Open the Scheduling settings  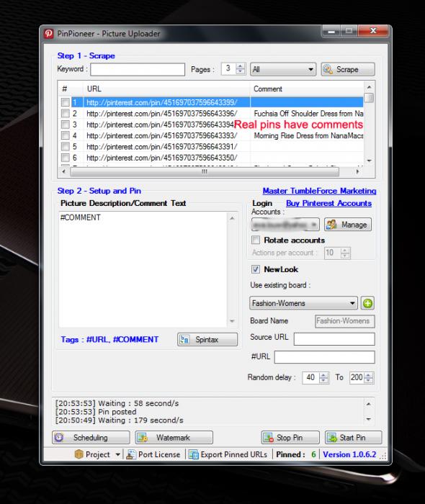(x=91, y=438)
